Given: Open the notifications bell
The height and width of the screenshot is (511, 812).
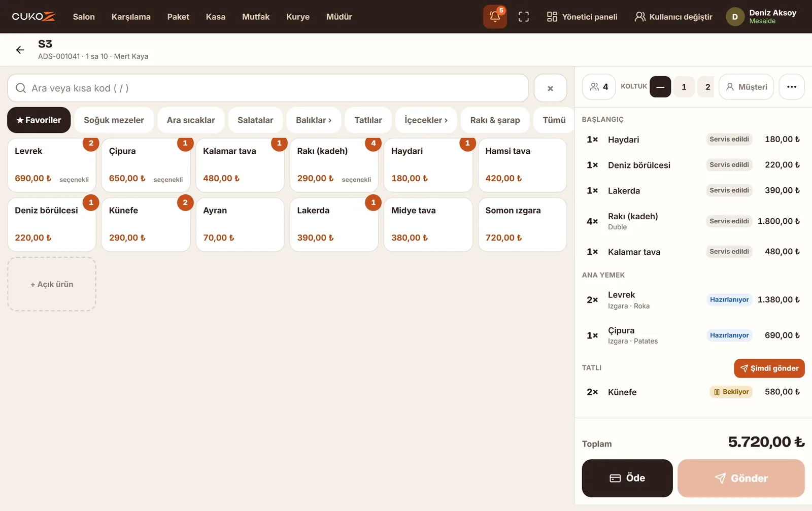Looking at the screenshot, I should [x=495, y=17].
